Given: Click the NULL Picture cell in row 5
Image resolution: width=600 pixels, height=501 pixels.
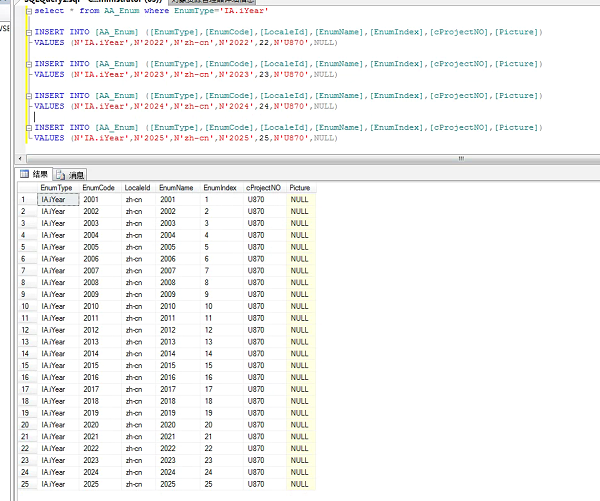Looking at the screenshot, I should click(x=299, y=246).
